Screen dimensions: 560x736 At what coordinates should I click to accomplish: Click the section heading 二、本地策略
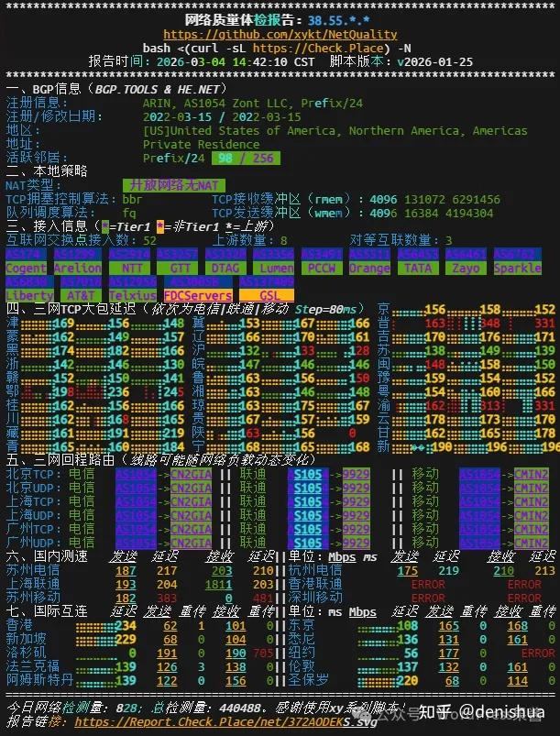(x=47, y=171)
